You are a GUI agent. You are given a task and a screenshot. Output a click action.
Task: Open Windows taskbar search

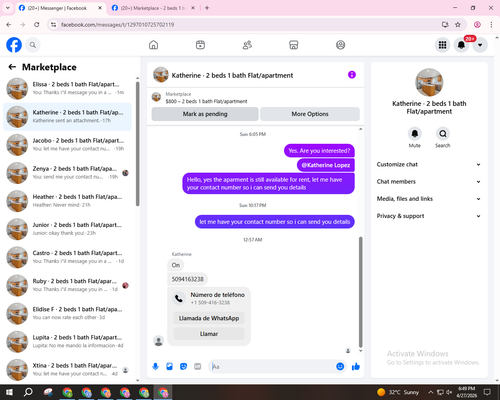(28, 392)
